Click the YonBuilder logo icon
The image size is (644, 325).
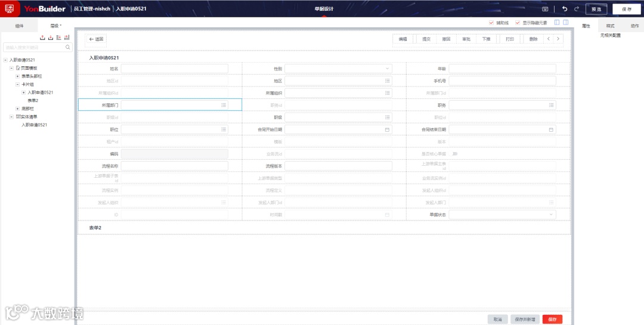(10, 8)
